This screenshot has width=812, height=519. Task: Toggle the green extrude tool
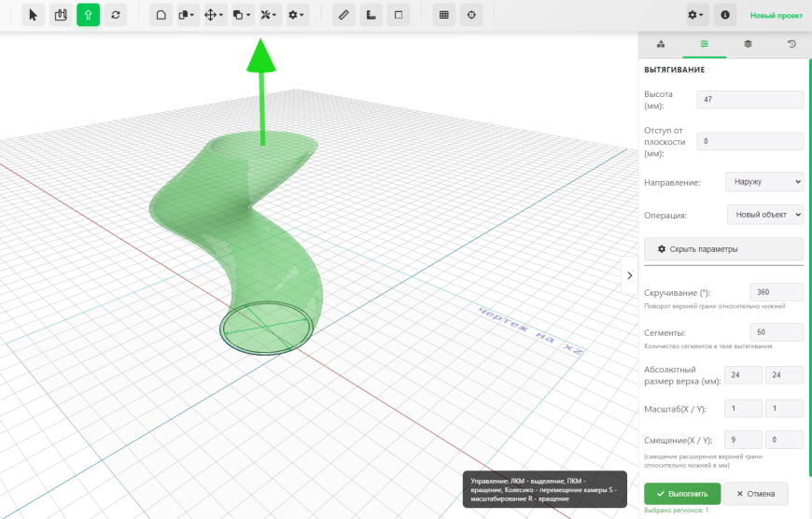(88, 15)
